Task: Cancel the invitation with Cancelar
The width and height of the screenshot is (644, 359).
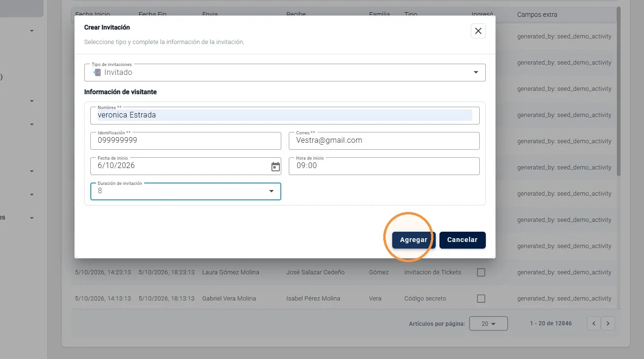Action: click(462, 240)
